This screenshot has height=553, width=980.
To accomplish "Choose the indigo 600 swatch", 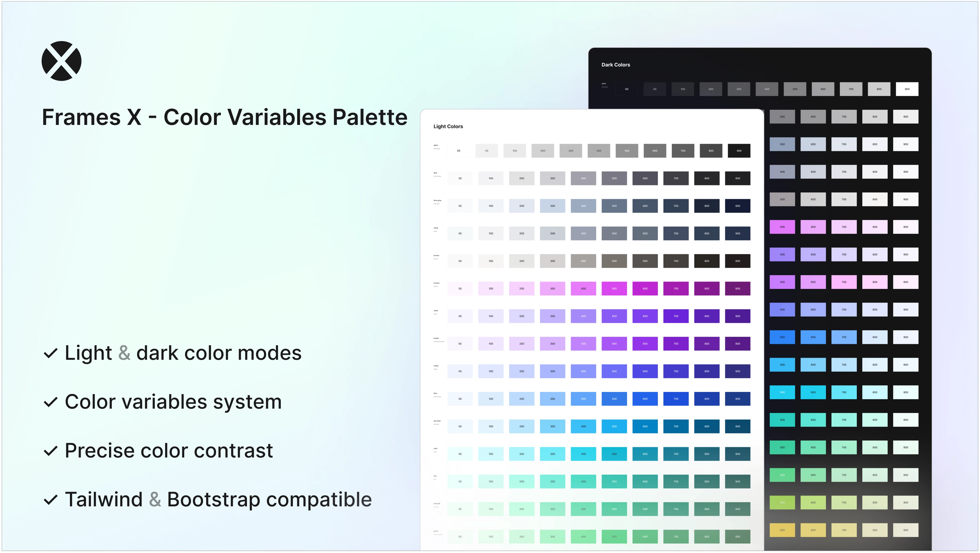I will [645, 371].
